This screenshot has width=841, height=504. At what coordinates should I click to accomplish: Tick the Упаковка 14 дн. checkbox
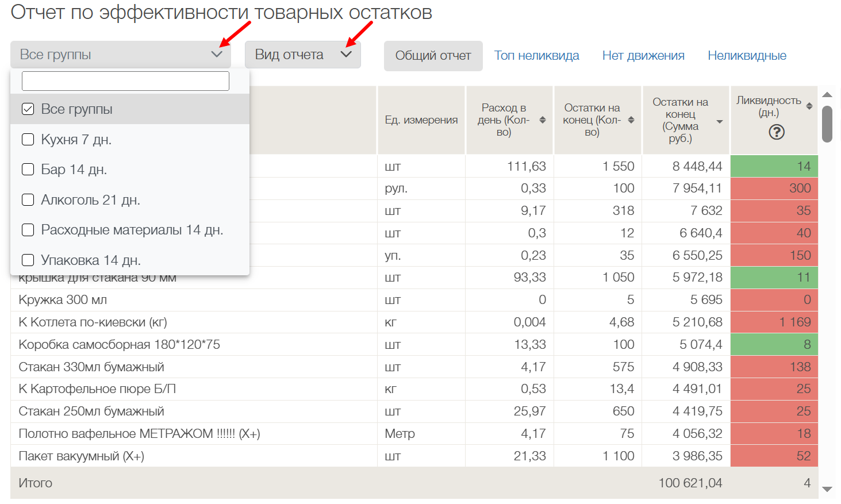(x=28, y=260)
